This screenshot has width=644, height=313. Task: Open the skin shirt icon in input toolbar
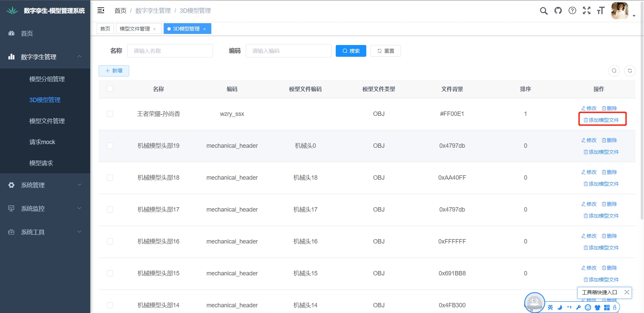click(597, 307)
